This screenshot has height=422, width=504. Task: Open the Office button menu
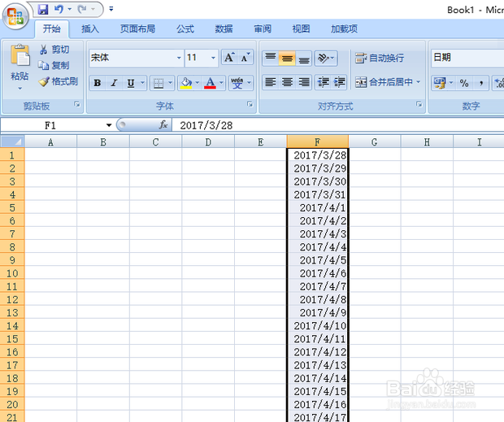(x=15, y=16)
